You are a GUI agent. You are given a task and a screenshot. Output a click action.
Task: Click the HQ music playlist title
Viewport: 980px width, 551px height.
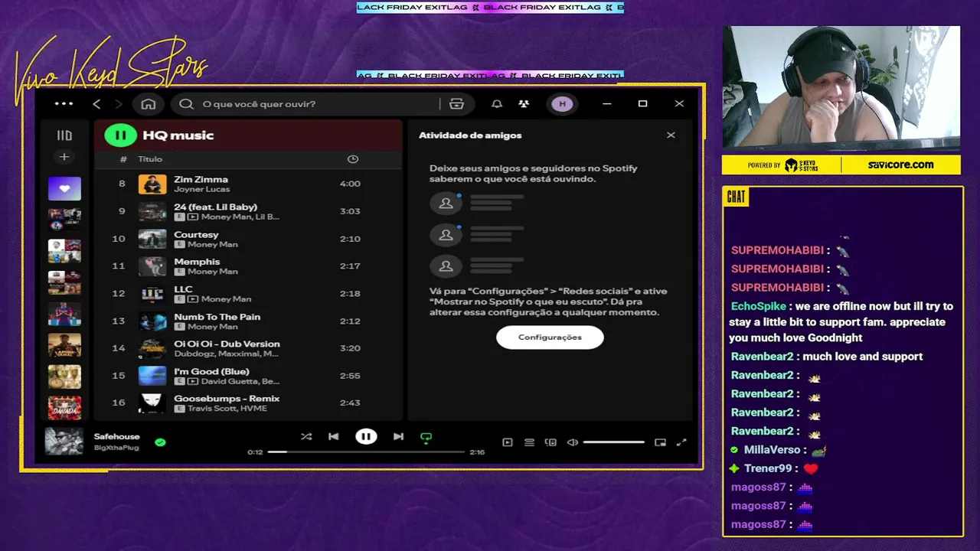point(178,135)
